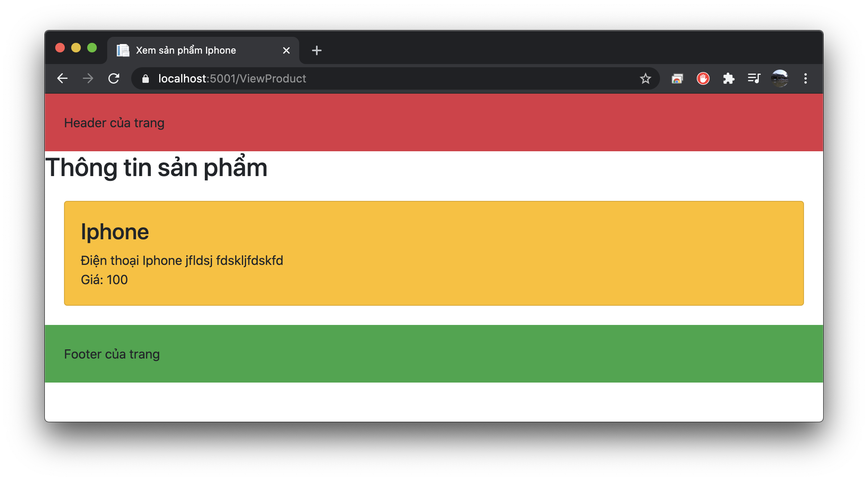Bookmark page with the star icon
The height and width of the screenshot is (481, 868).
pyautogui.click(x=645, y=78)
